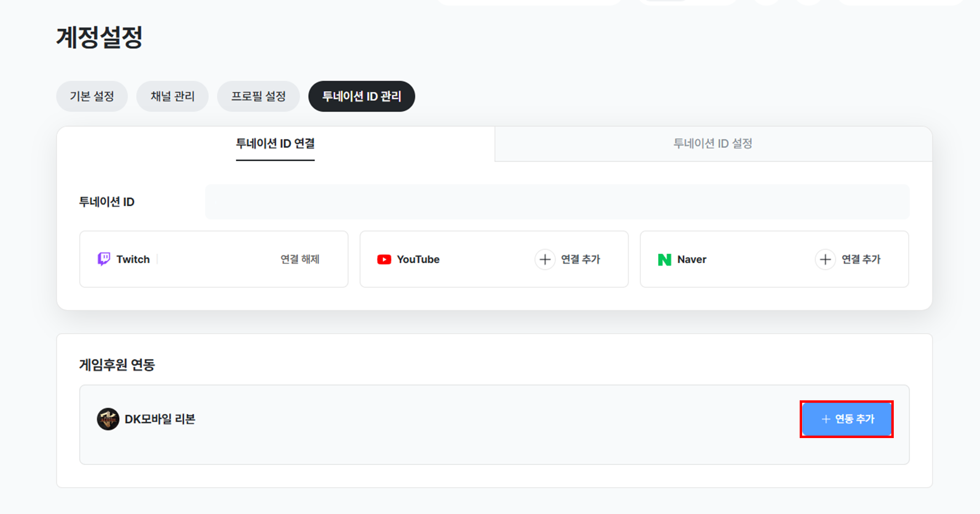Click the Twitch logo icon
980x514 pixels.
click(103, 259)
